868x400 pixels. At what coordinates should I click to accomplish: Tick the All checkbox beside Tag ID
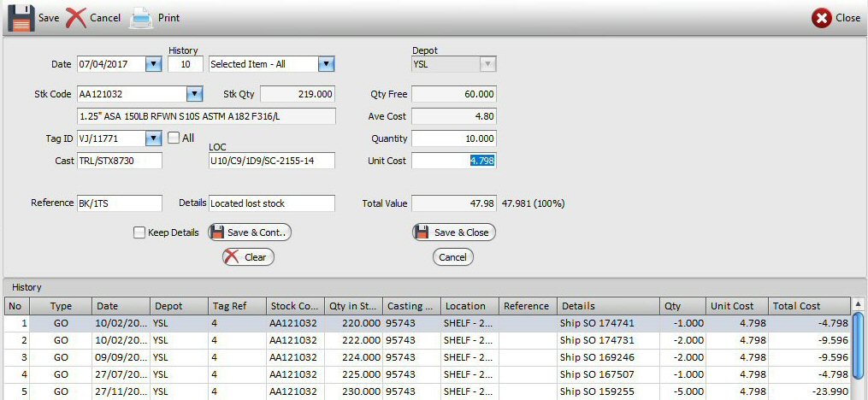pyautogui.click(x=174, y=138)
